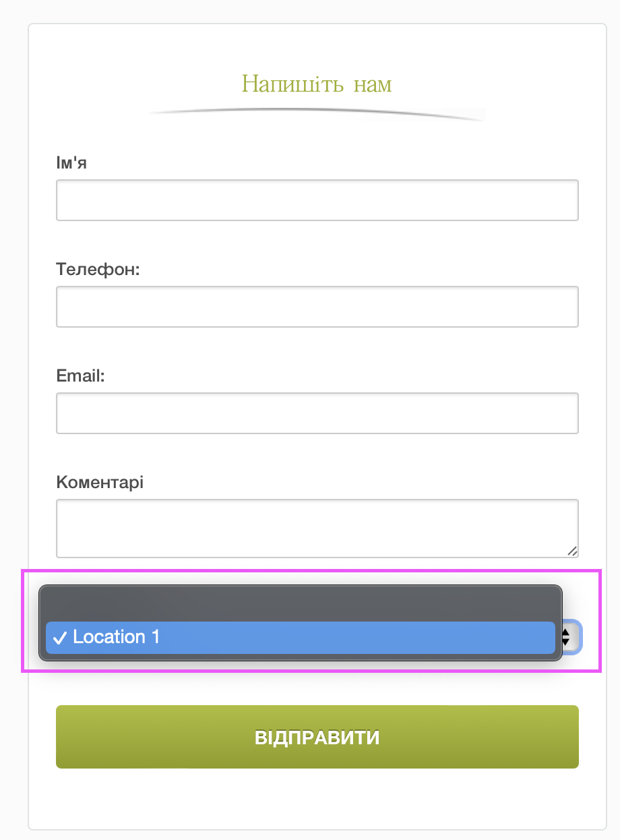The height and width of the screenshot is (840, 620).
Task: Click the "Напишіть нам" heading
Action: coord(317,84)
